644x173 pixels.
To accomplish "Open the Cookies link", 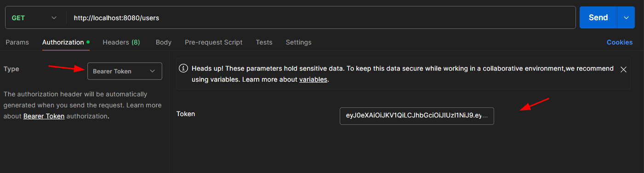I will pos(620,42).
